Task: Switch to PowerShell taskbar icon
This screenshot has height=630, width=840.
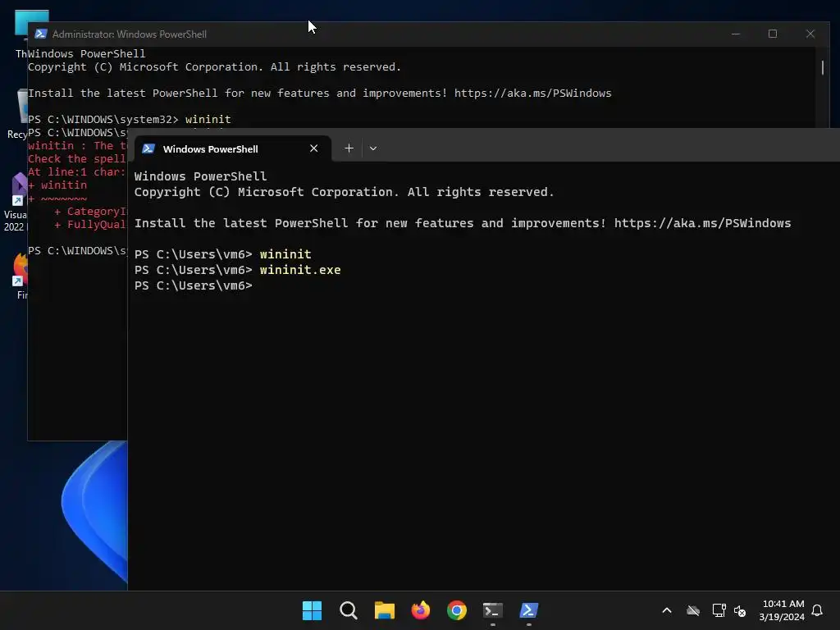Action: (529, 610)
